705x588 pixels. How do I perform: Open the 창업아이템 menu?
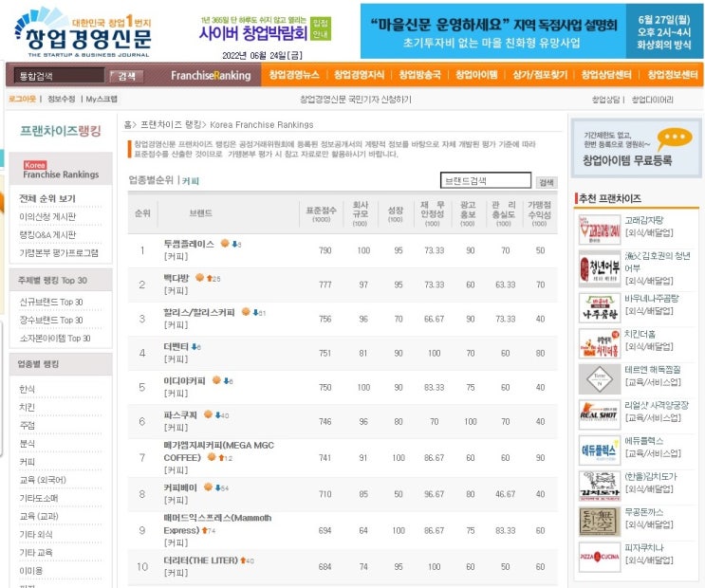pyautogui.click(x=476, y=75)
